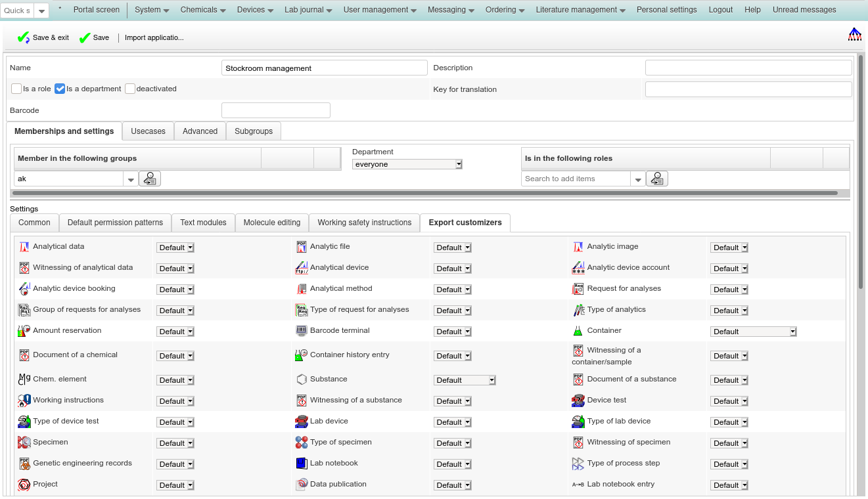Open group search icon next to 'ak' field
Viewport: 868px width, 499px height.
(x=150, y=179)
